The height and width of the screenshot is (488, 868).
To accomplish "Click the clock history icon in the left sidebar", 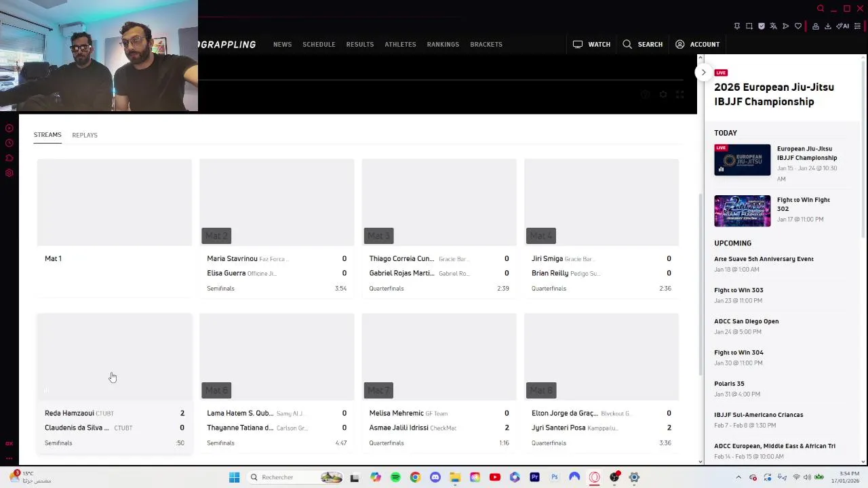I will pyautogui.click(x=9, y=143).
